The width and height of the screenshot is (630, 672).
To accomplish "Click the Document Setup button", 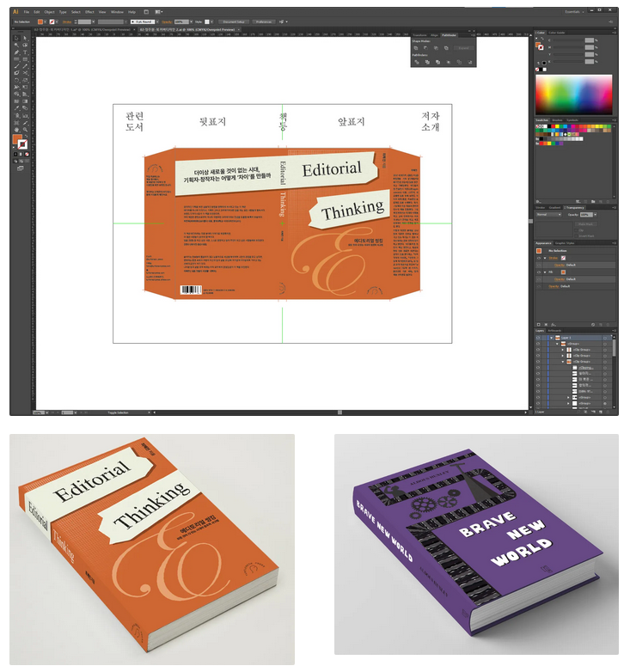I will [x=234, y=21].
